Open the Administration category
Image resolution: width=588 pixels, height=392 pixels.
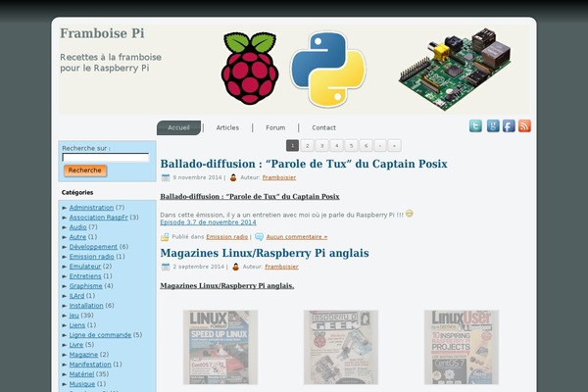(91, 208)
